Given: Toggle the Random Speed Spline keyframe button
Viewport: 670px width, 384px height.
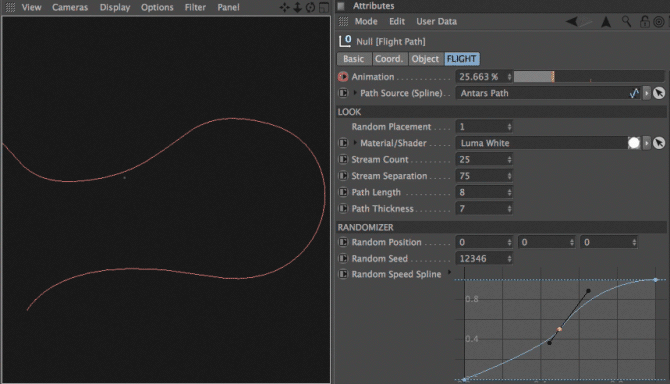Looking at the screenshot, I should 343,274.
